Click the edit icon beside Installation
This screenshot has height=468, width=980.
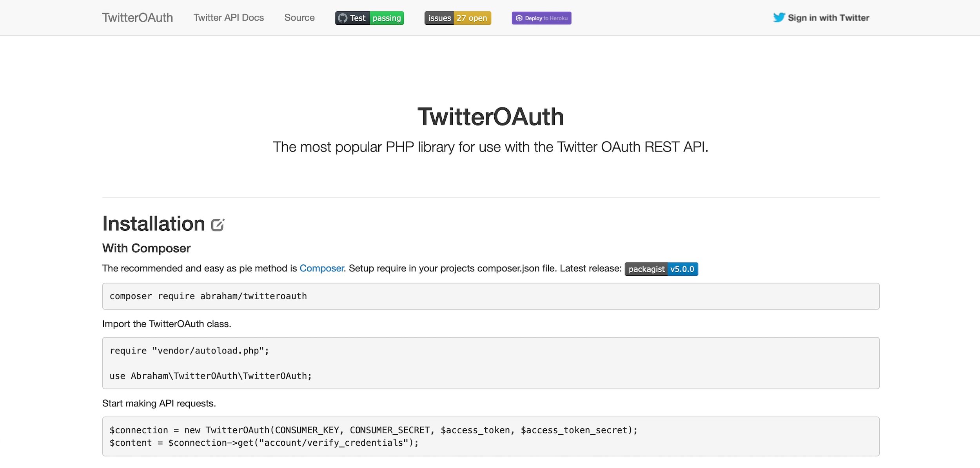point(218,225)
